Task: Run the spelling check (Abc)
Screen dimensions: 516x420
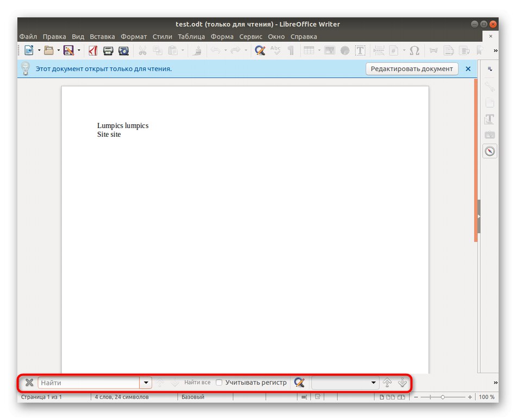Action: click(x=275, y=50)
